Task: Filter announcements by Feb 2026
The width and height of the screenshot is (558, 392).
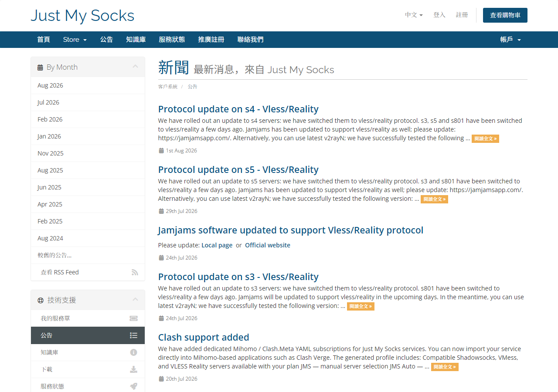Action: (x=88, y=119)
